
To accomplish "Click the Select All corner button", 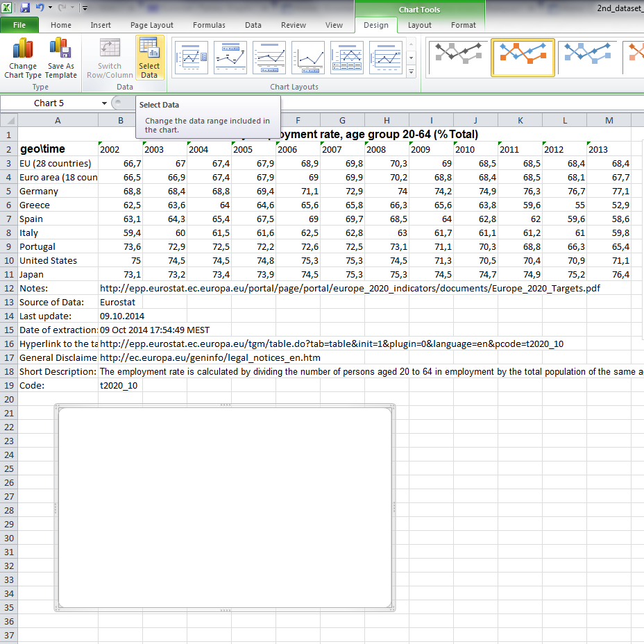I will [x=8, y=120].
